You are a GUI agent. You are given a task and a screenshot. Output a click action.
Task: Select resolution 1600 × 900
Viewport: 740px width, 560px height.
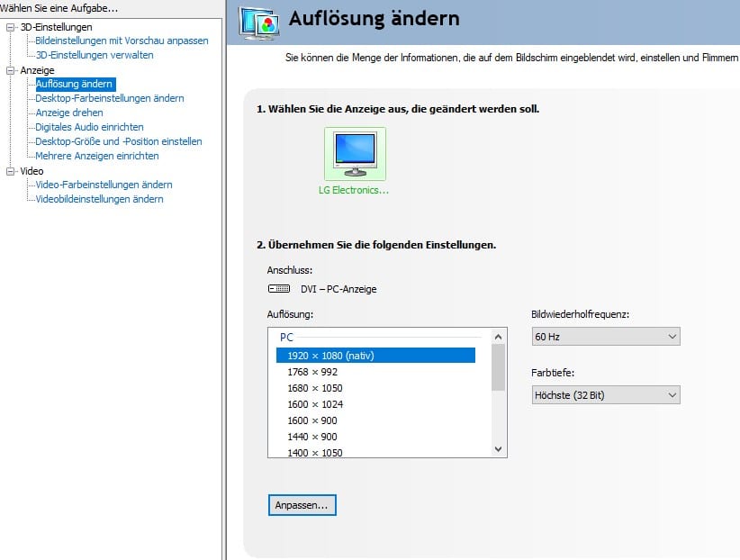[312, 420]
